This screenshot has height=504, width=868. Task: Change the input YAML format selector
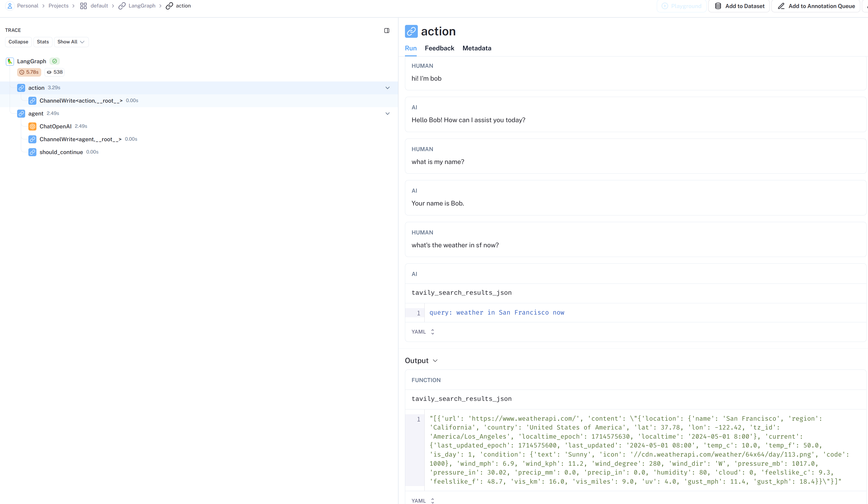423,332
